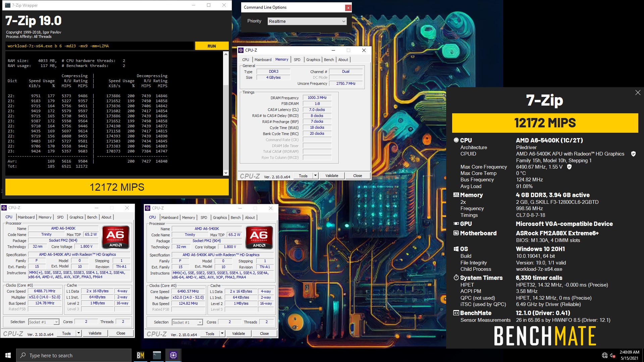
Task: Maximize the 7-Zip Wrapper window
Action: [209, 5]
